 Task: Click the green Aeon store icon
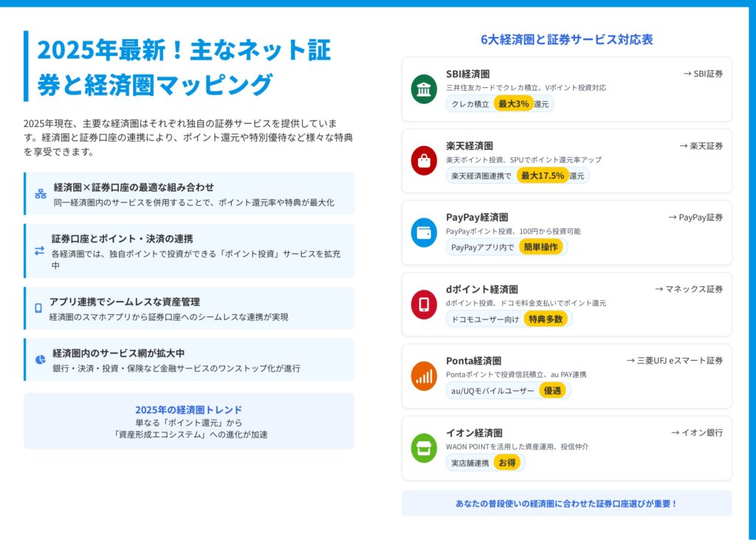[x=424, y=448]
